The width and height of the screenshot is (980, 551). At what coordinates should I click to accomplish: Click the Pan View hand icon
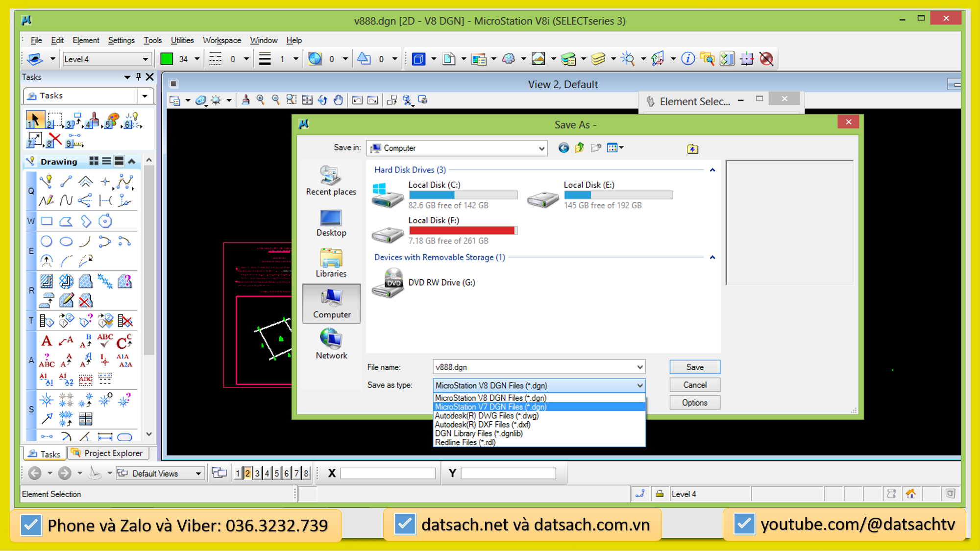pos(338,100)
